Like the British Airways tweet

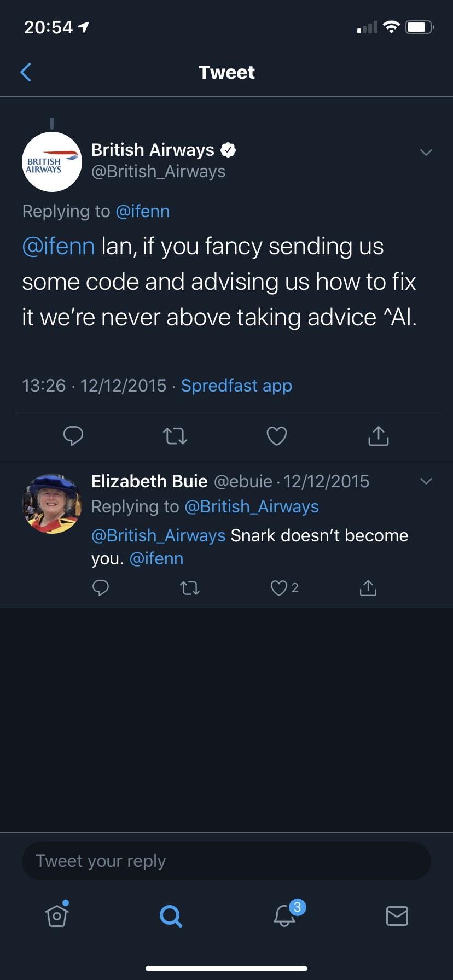tap(277, 436)
